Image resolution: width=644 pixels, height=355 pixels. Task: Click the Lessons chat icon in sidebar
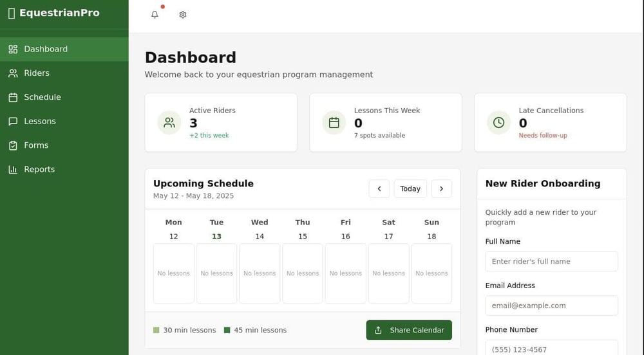[x=13, y=122]
